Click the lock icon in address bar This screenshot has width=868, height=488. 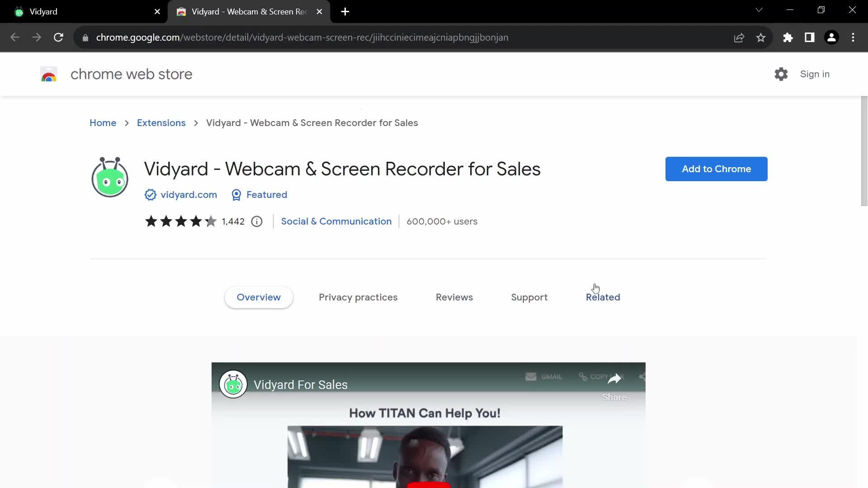pyautogui.click(x=85, y=38)
